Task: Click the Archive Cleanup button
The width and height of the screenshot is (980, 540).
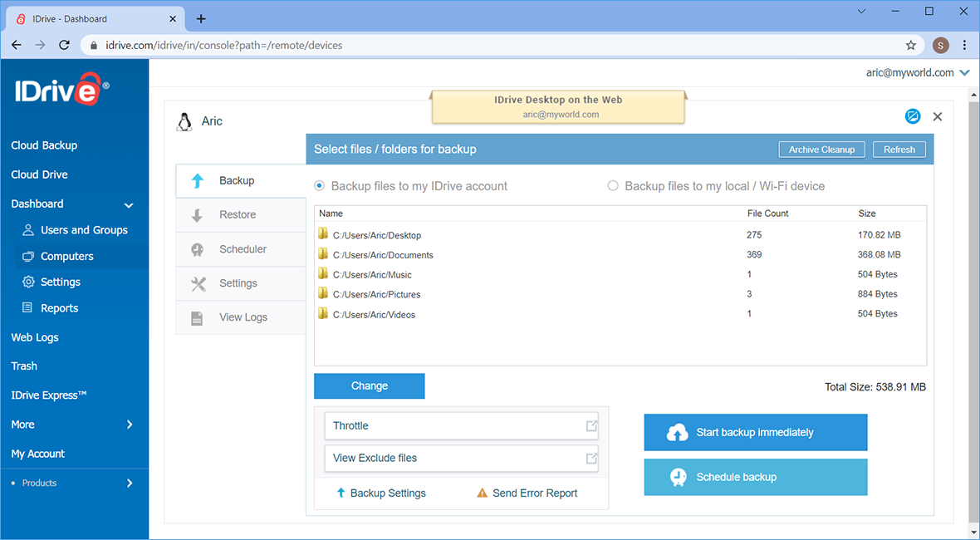Action: coord(822,150)
